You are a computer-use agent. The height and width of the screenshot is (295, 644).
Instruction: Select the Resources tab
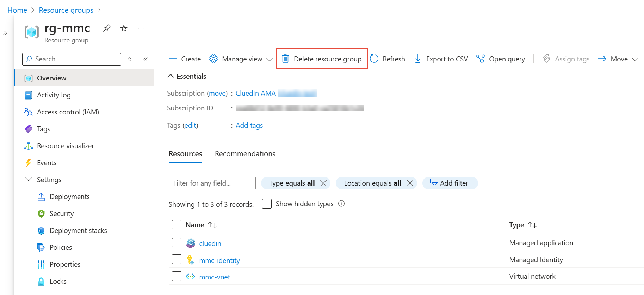[185, 154]
